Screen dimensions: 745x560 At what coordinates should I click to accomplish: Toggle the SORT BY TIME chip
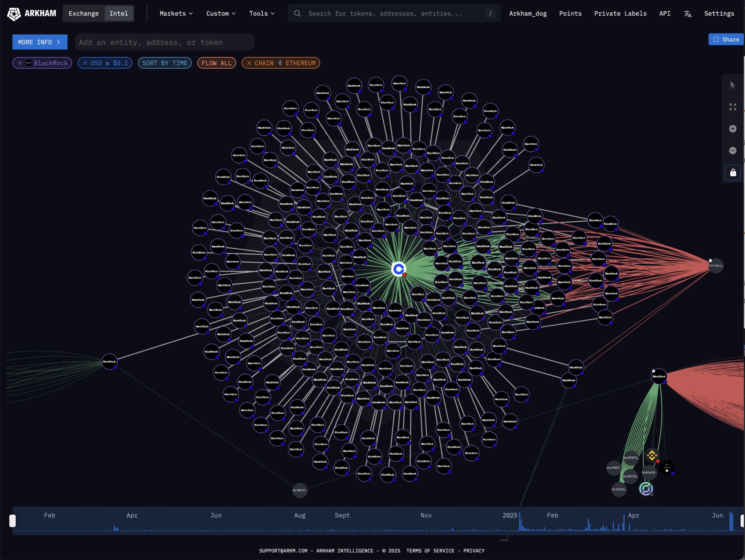(x=165, y=63)
